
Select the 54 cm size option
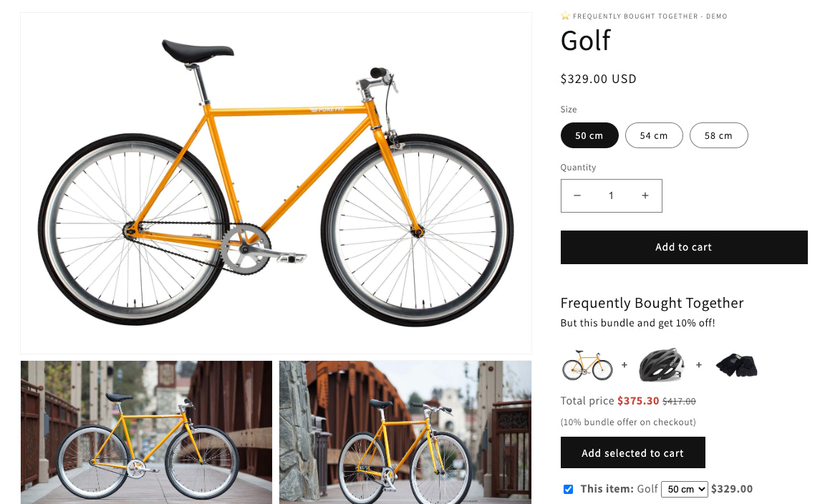tap(654, 135)
